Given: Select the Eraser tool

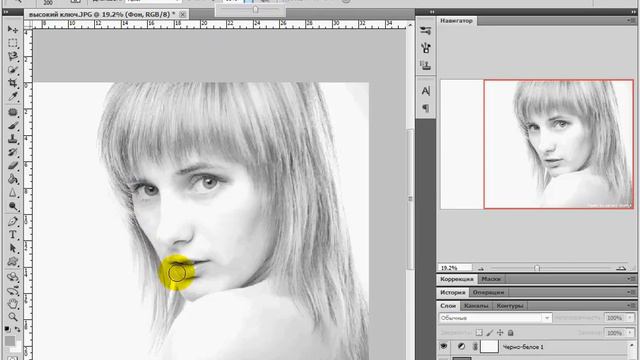Looking at the screenshot, I should pos(13,166).
